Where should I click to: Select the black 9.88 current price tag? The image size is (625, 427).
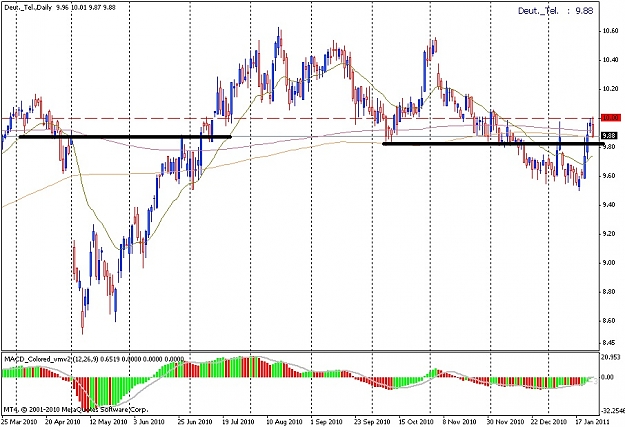pos(611,136)
